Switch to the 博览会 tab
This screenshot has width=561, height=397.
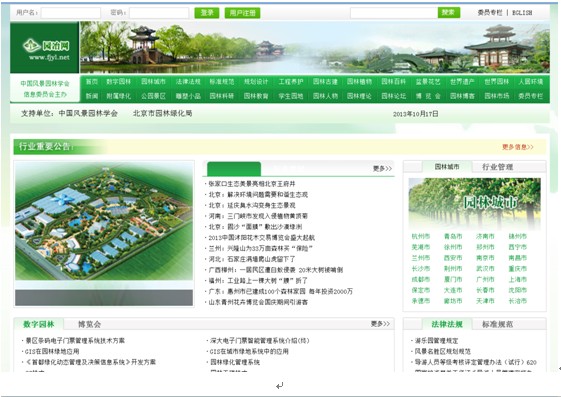click(89, 324)
